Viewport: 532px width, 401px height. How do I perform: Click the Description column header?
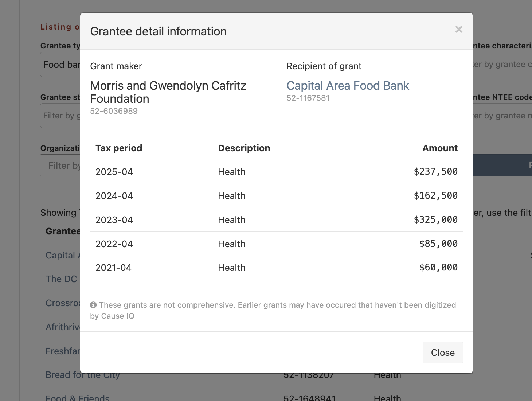tap(244, 148)
